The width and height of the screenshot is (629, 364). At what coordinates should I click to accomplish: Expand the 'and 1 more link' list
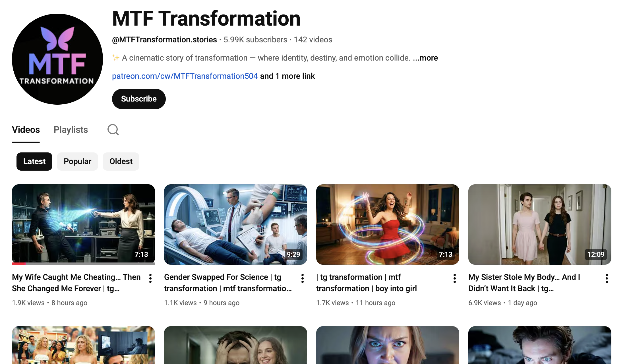point(287,76)
